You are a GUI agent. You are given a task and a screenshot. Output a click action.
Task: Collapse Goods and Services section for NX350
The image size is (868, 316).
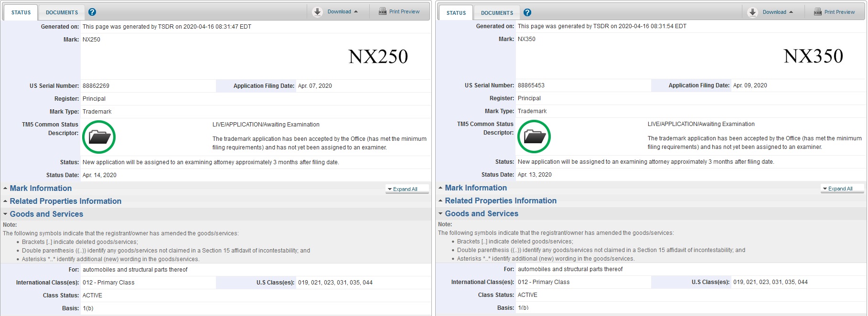[x=482, y=214]
